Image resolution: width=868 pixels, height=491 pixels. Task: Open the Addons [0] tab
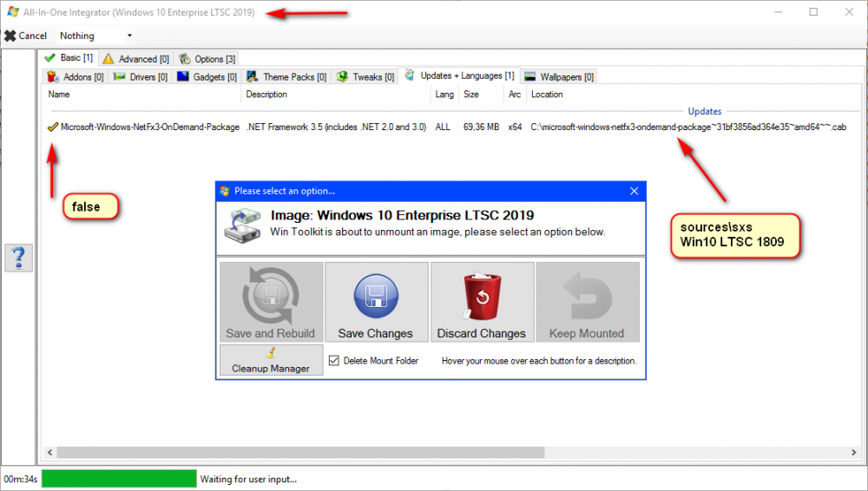click(75, 77)
